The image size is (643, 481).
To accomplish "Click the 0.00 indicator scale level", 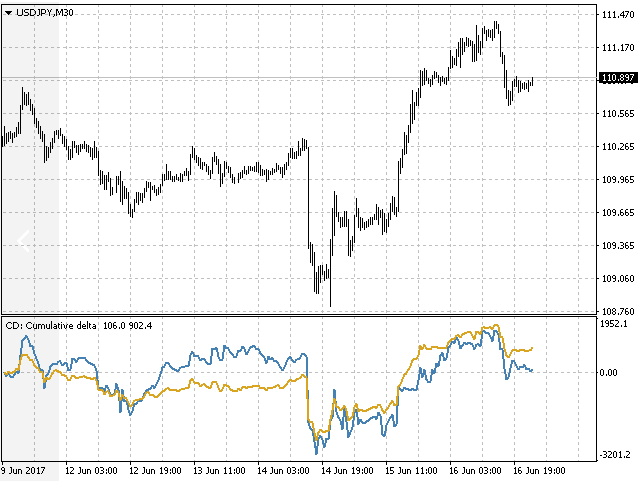I will [x=608, y=373].
